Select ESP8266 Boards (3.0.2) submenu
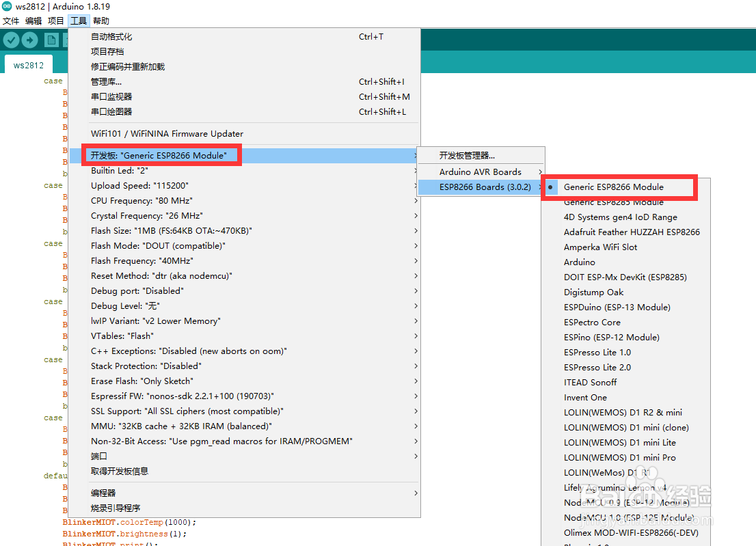The height and width of the screenshot is (546, 756). (x=481, y=187)
